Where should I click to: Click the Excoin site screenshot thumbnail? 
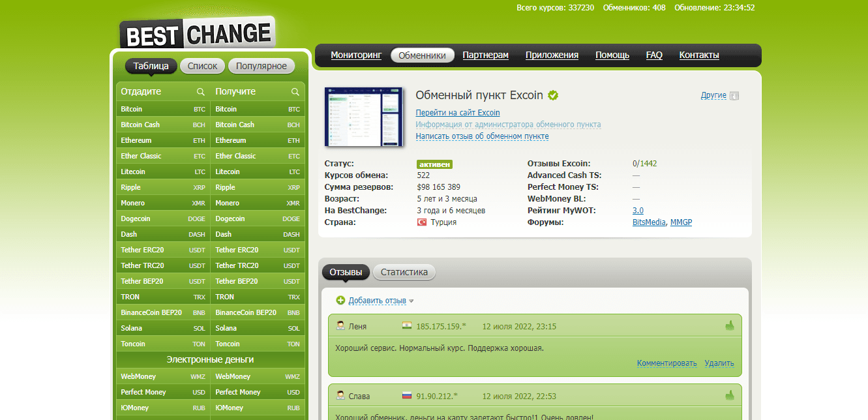coord(364,117)
